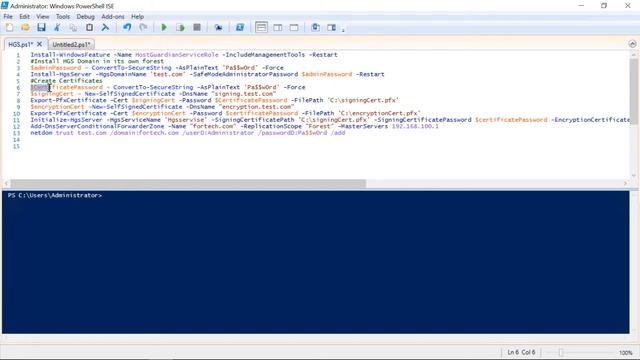This screenshot has height=360, width=640.
Task: Redo the last undone edit
Action: (143, 27)
